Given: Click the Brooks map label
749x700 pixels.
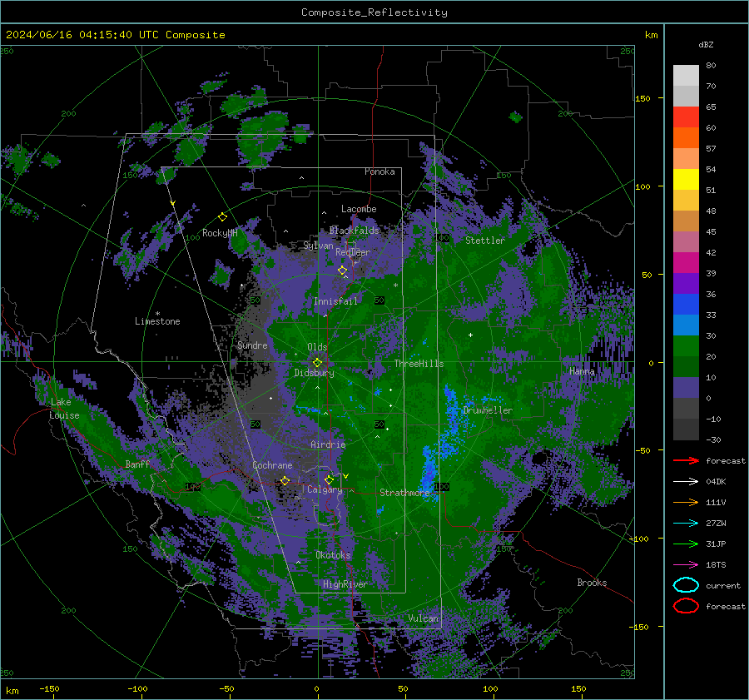Looking at the screenshot, I should 592,583.
